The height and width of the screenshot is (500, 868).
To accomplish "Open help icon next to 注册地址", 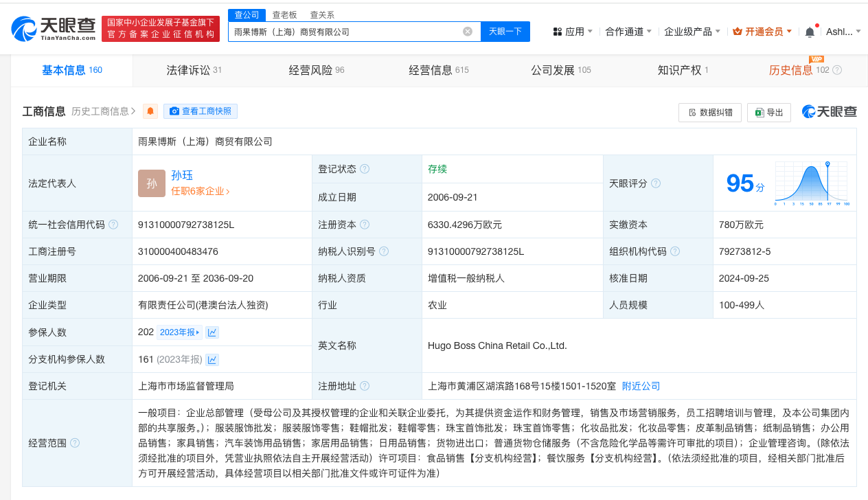I will tap(365, 386).
